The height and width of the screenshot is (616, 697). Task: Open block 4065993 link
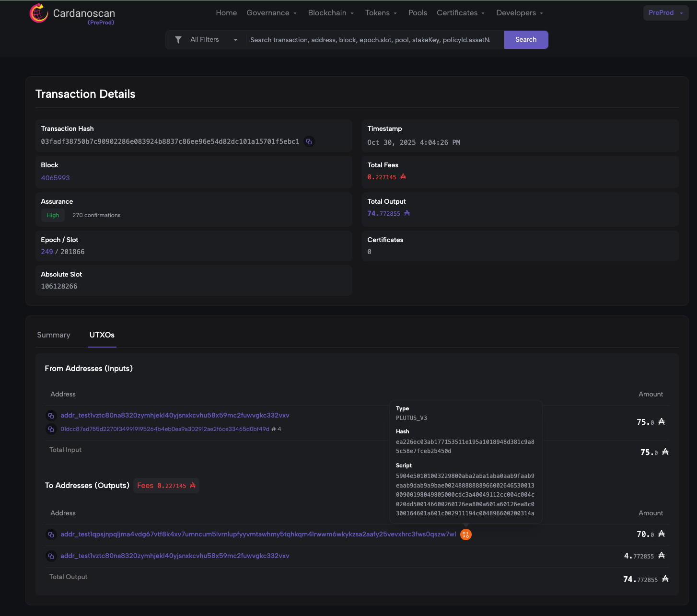(x=55, y=178)
